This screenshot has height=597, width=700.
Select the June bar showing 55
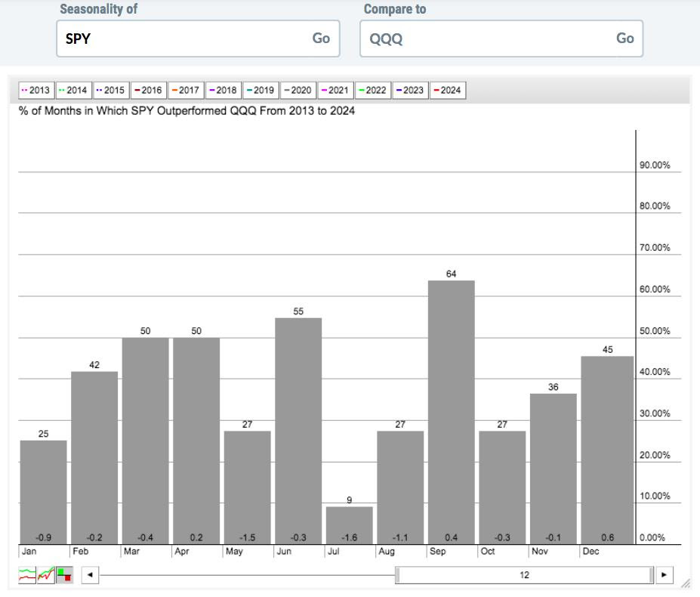pos(298,431)
